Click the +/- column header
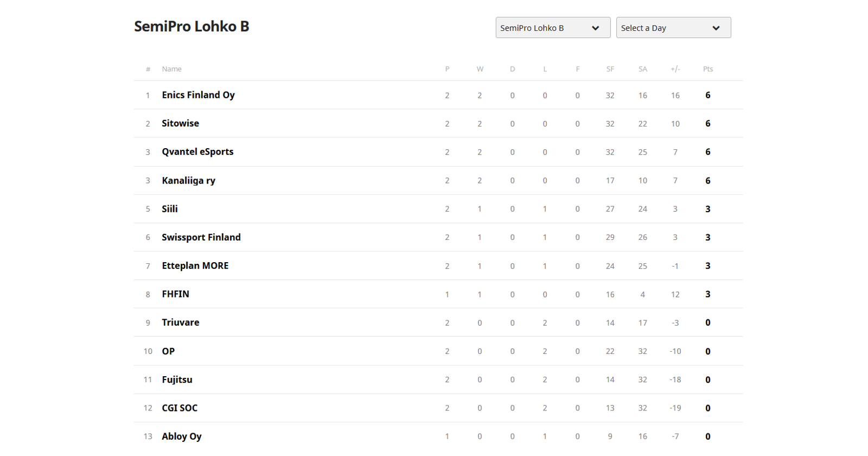 pos(675,69)
